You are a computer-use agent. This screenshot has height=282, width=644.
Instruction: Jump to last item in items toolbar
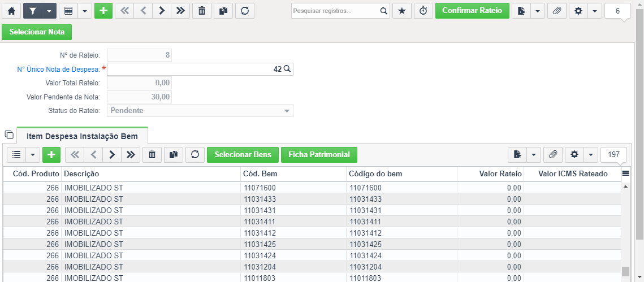click(131, 154)
